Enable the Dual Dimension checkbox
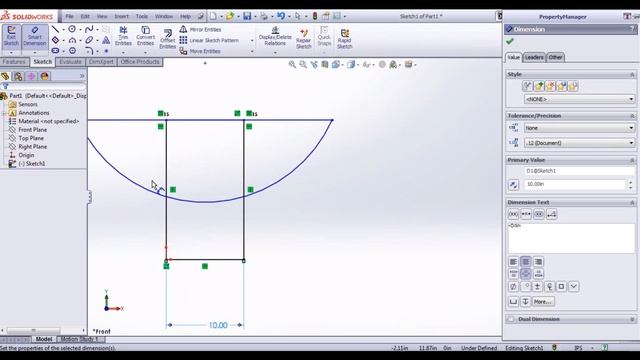Screen dimensions: 640x360 tap(511, 319)
